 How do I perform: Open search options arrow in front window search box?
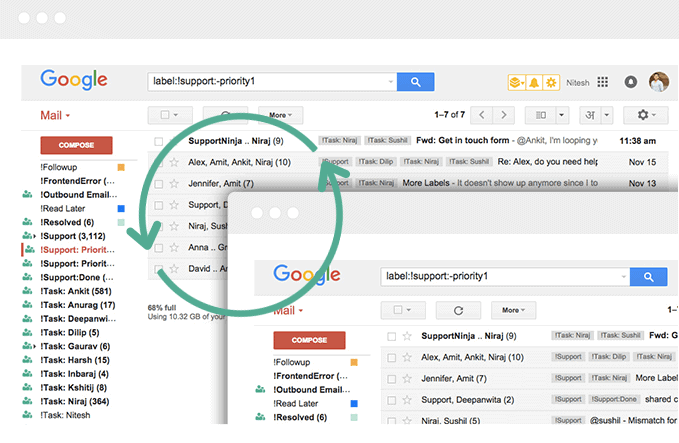(x=624, y=276)
